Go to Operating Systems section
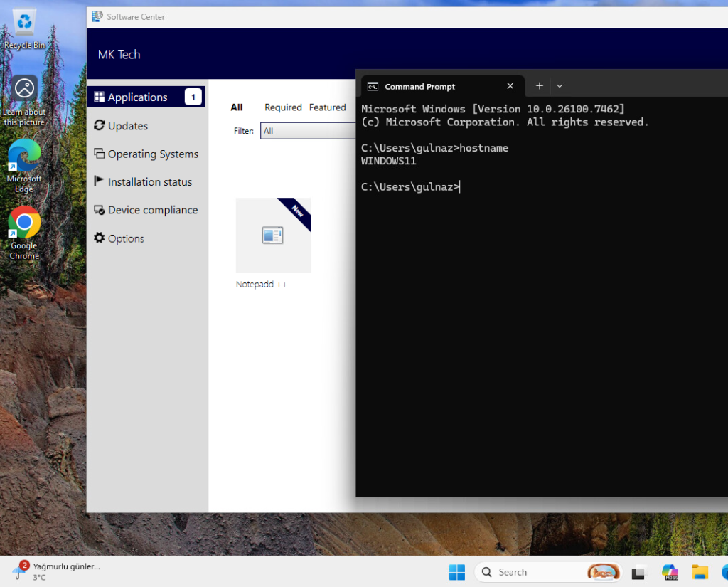The width and height of the screenshot is (728, 587). click(152, 154)
